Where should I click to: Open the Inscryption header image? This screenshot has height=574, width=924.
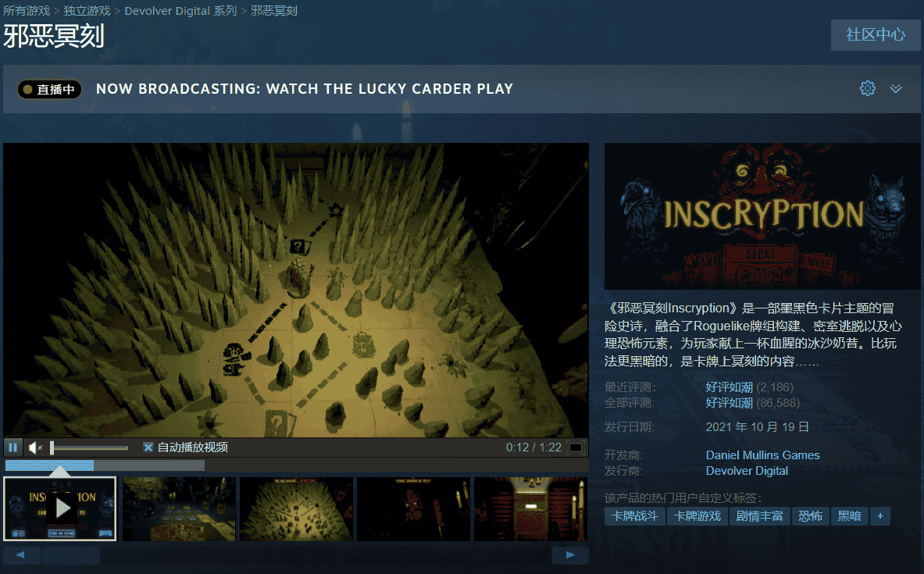click(762, 216)
